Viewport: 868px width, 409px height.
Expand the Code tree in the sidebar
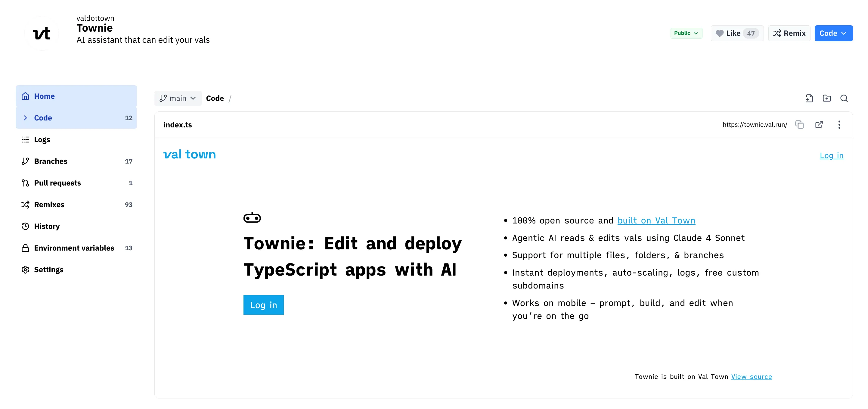25,118
